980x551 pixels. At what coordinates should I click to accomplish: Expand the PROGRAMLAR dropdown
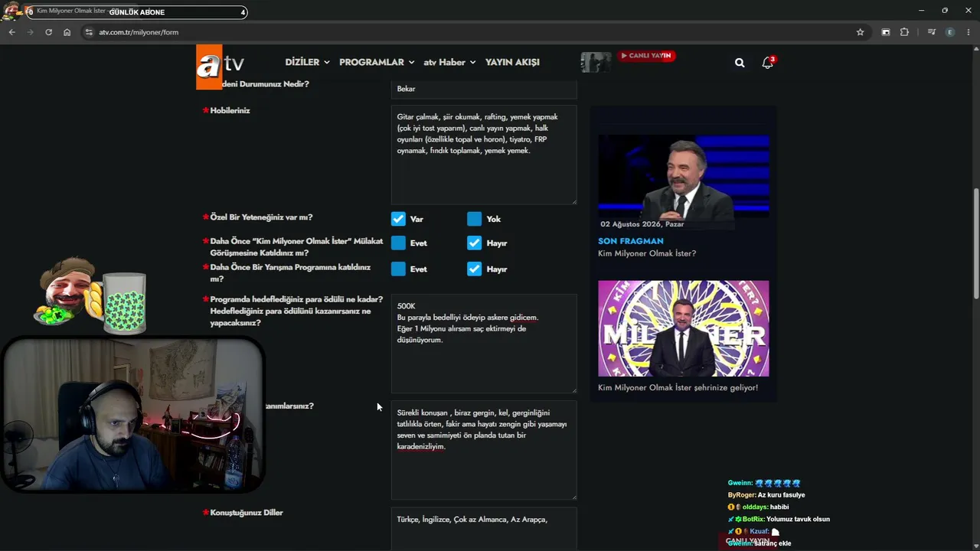[377, 62]
